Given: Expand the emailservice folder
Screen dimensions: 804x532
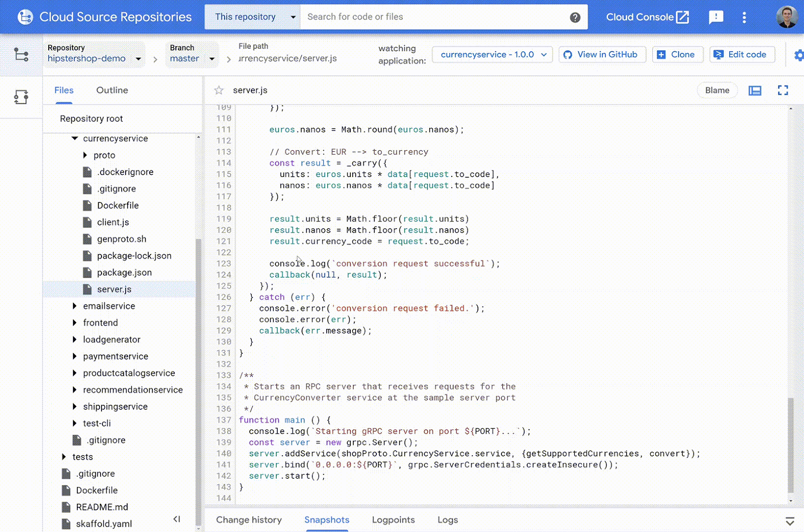Looking at the screenshot, I should (x=74, y=306).
